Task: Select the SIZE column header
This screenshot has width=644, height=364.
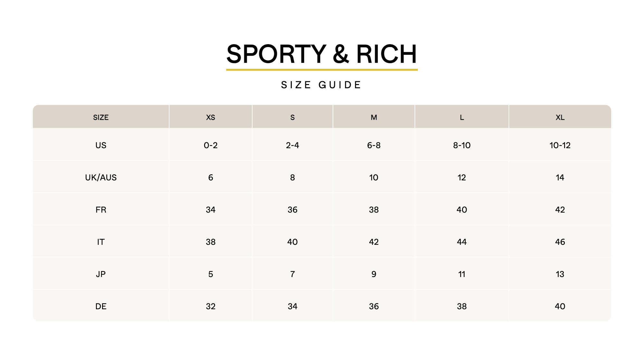Action: [101, 117]
